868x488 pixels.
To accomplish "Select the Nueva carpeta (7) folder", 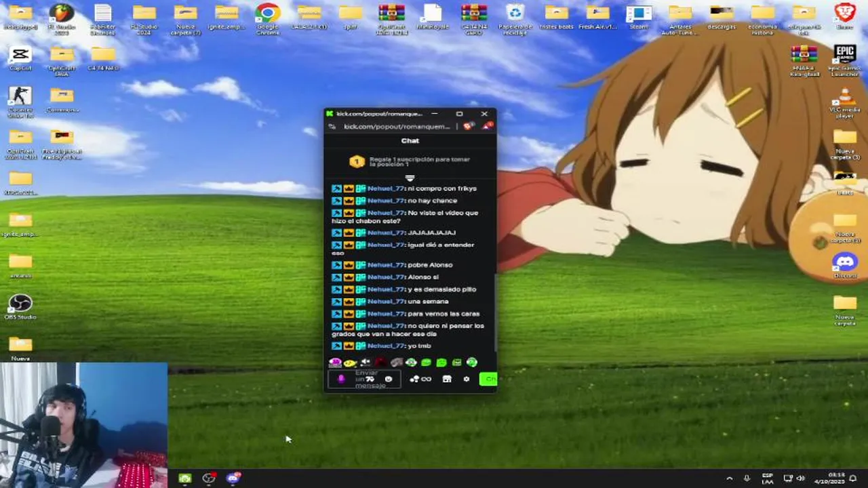I will click(x=185, y=18).
